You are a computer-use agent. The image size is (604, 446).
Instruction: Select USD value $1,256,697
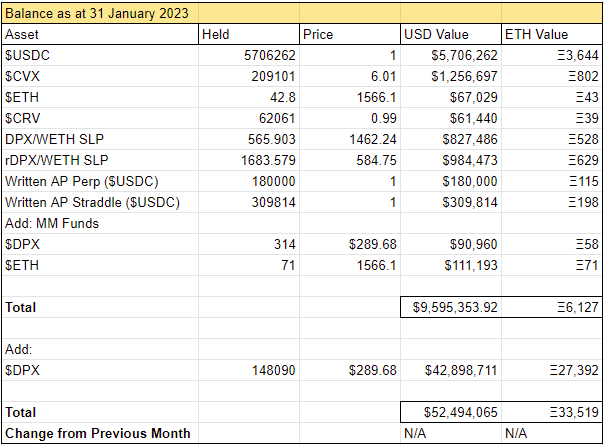[x=464, y=76]
